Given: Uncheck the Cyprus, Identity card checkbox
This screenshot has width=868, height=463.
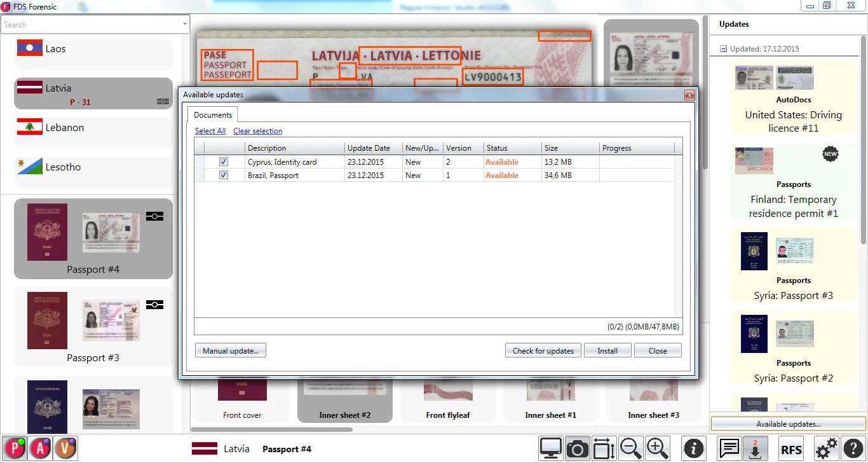Looking at the screenshot, I should pyautogui.click(x=224, y=162).
